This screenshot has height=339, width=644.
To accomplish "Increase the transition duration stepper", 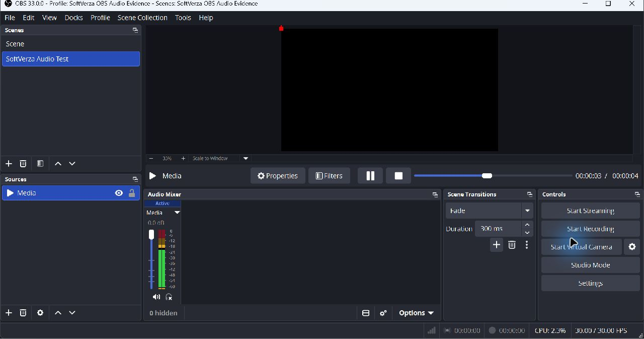I will click(x=527, y=225).
